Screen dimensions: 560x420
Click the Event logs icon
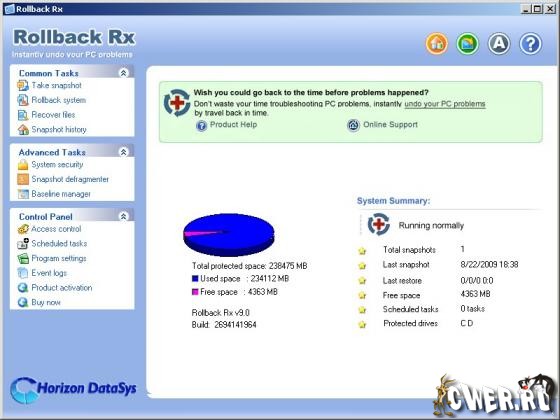click(23, 273)
